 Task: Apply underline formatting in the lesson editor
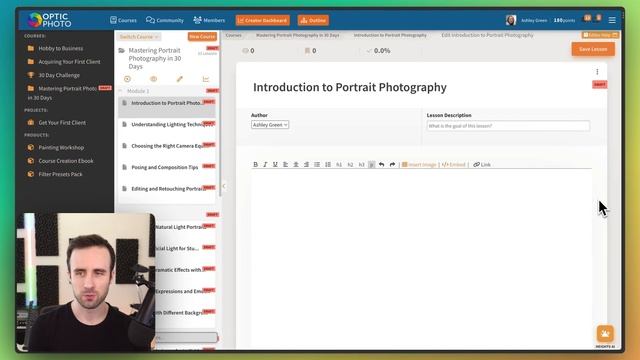pyautogui.click(x=275, y=164)
